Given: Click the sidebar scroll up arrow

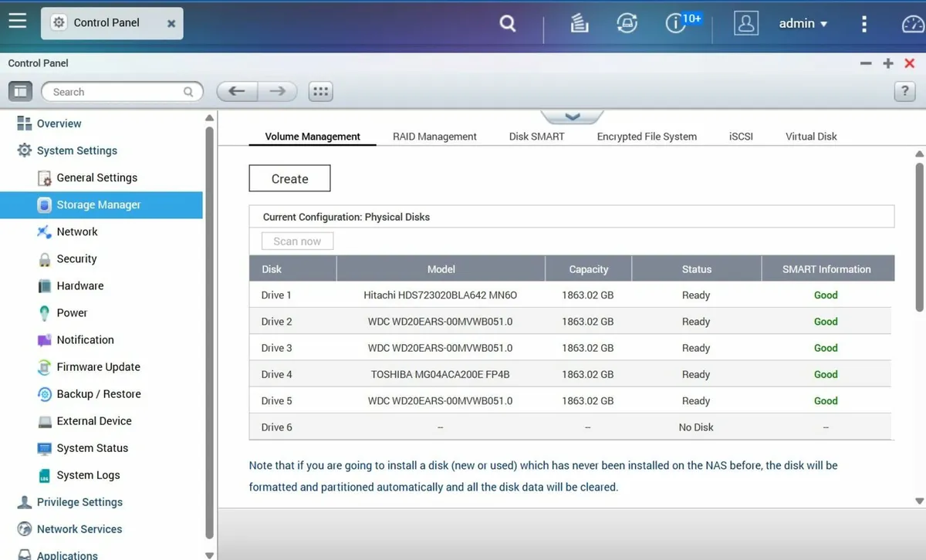Looking at the screenshot, I should pos(209,118).
